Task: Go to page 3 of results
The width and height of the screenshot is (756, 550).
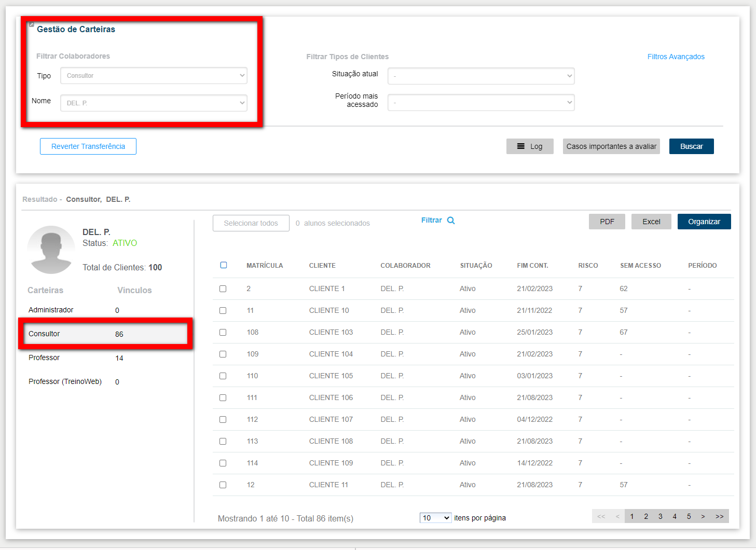Action: [x=660, y=516]
